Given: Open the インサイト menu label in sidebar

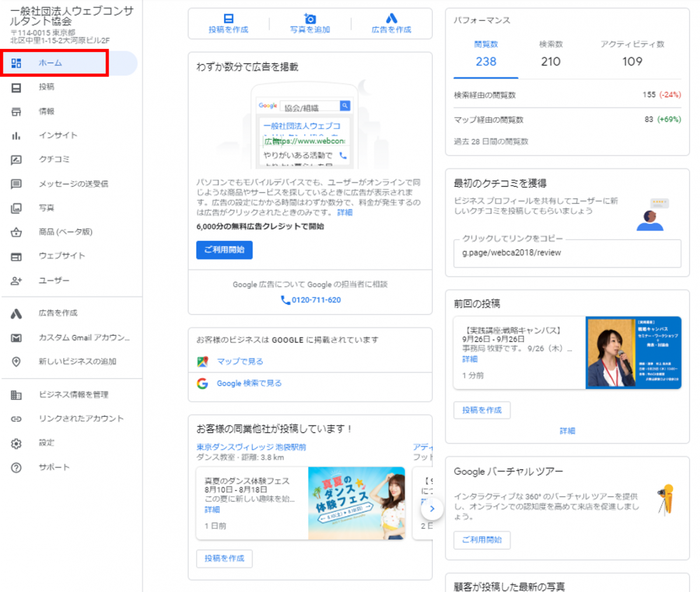Looking at the screenshot, I should pyautogui.click(x=58, y=135).
